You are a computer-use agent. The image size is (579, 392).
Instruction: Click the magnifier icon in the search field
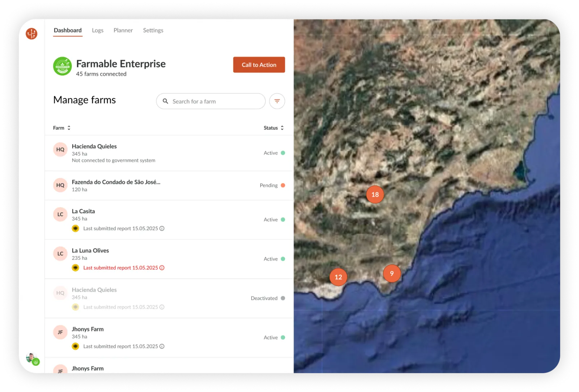[165, 101]
